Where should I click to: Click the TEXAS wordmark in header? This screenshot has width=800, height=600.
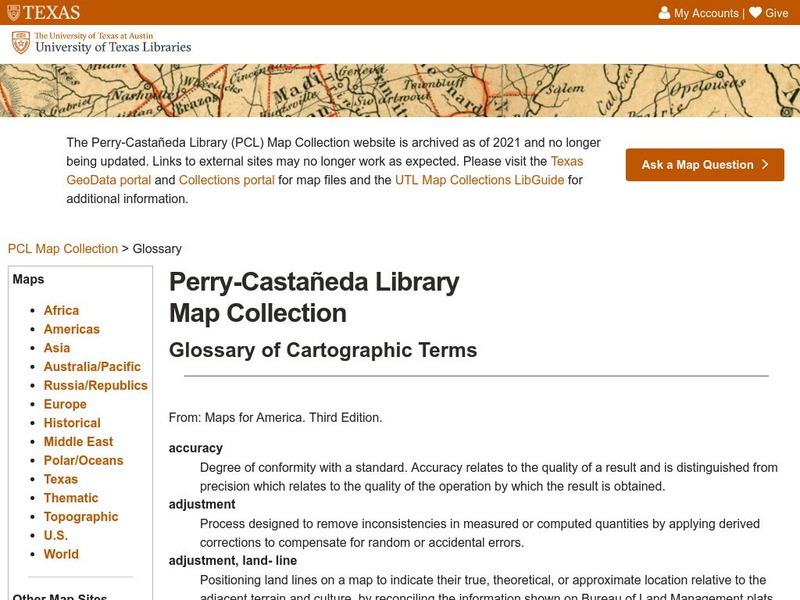tap(52, 13)
